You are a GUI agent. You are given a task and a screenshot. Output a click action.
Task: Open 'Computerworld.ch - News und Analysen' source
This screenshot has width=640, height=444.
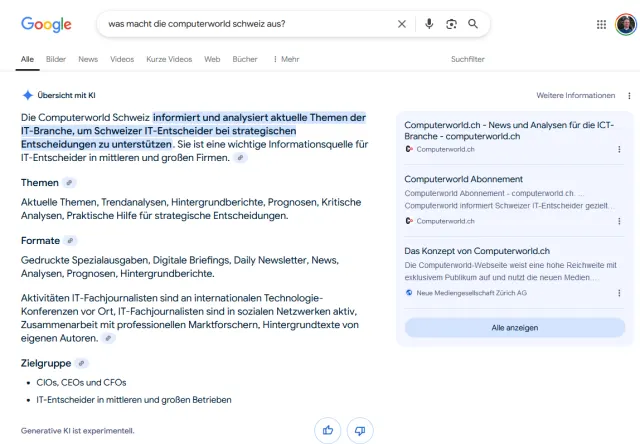click(509, 131)
